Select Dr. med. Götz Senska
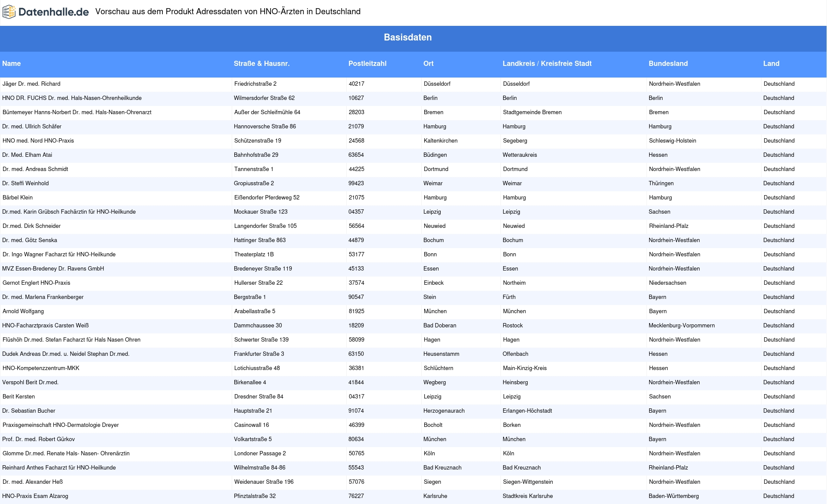The image size is (827, 504). point(30,240)
